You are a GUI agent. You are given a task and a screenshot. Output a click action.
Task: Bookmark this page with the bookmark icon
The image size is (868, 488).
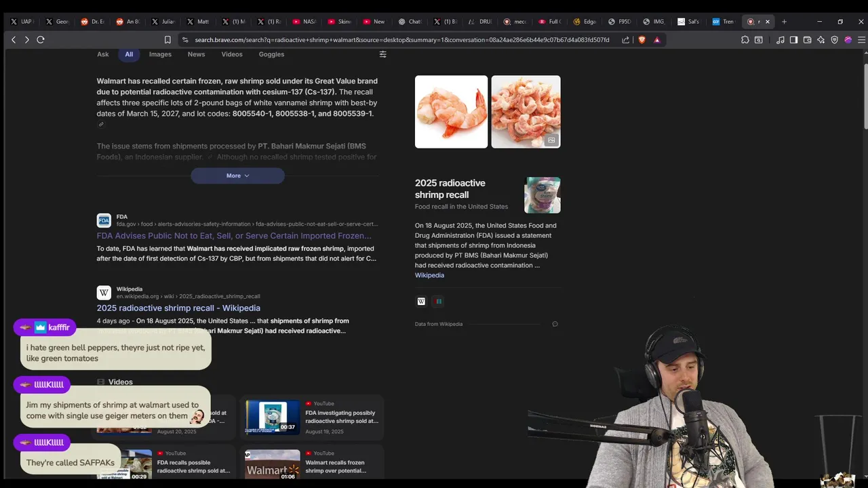pos(167,40)
